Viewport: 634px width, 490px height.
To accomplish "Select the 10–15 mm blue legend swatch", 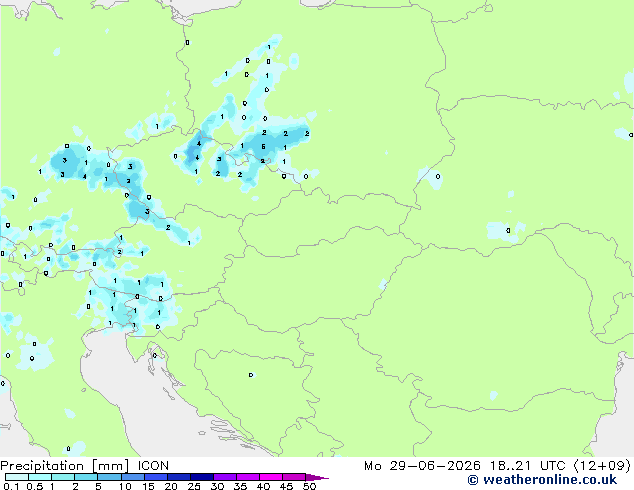I will click(x=133, y=477).
